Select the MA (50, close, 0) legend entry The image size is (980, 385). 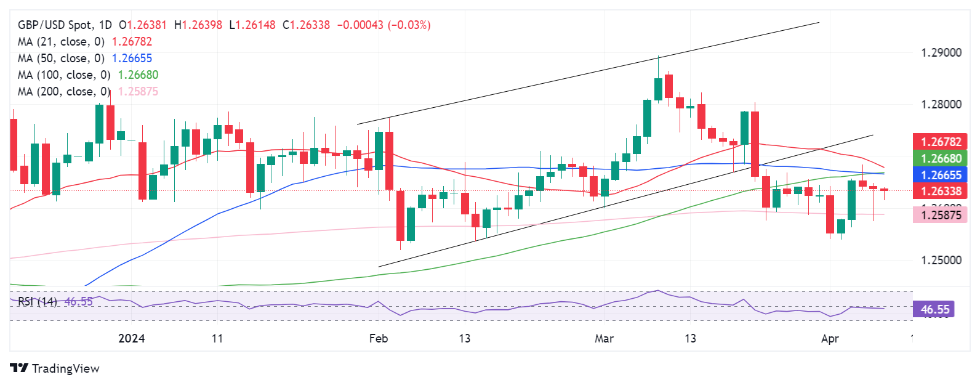pos(61,59)
